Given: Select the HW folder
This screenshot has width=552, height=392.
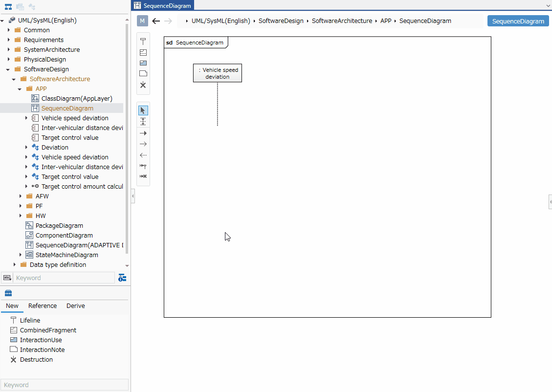Looking at the screenshot, I should [41, 216].
